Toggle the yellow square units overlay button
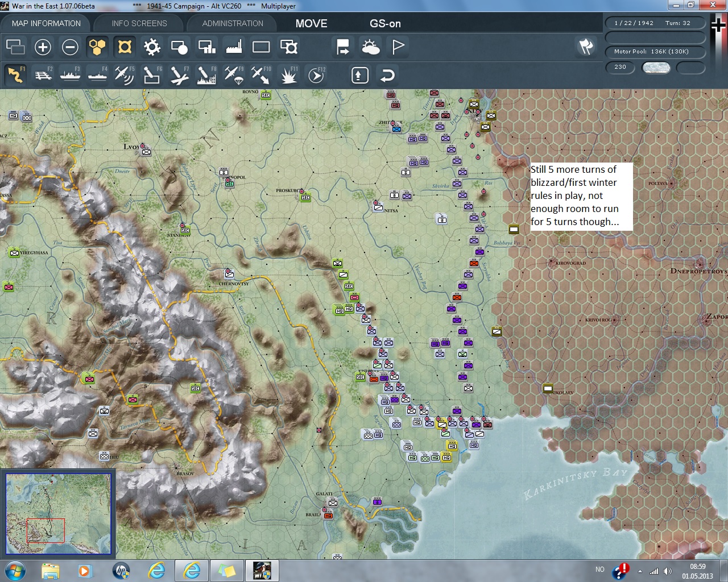728x582 pixels. tap(125, 47)
